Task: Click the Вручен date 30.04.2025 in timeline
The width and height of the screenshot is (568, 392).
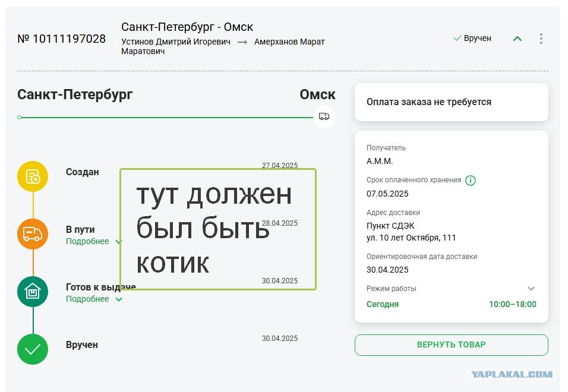Action: 280,339
